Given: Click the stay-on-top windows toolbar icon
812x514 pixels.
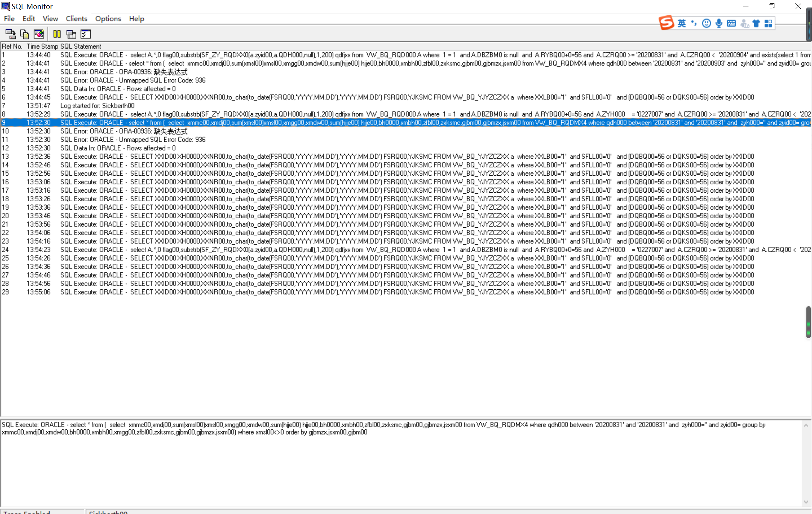Looking at the screenshot, I should click(71, 34).
